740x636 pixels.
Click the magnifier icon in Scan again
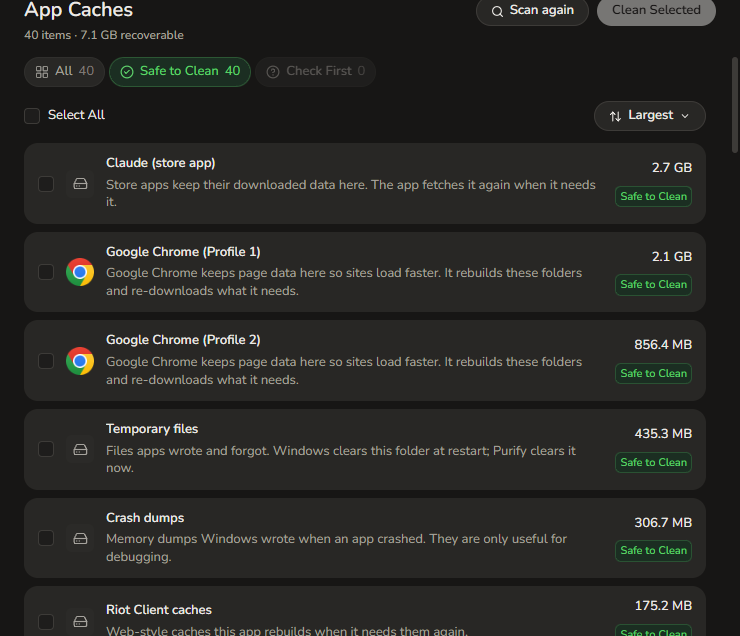tap(497, 11)
